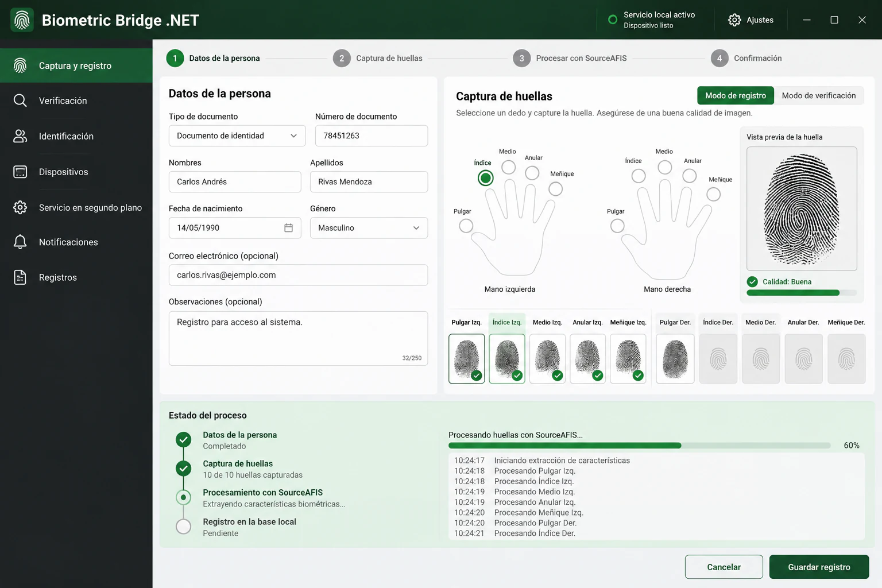Image resolution: width=882 pixels, height=588 pixels.
Task: Click the Observaciones text area
Action: (x=298, y=338)
